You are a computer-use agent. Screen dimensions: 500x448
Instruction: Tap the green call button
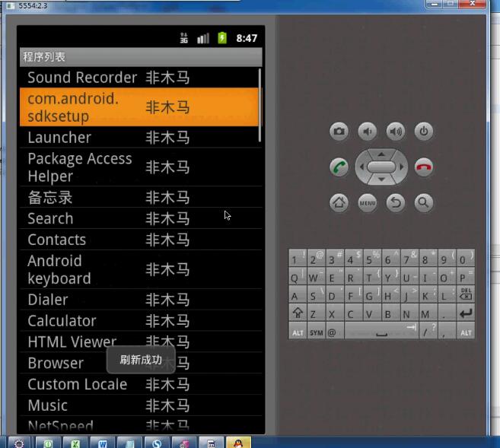[339, 167]
